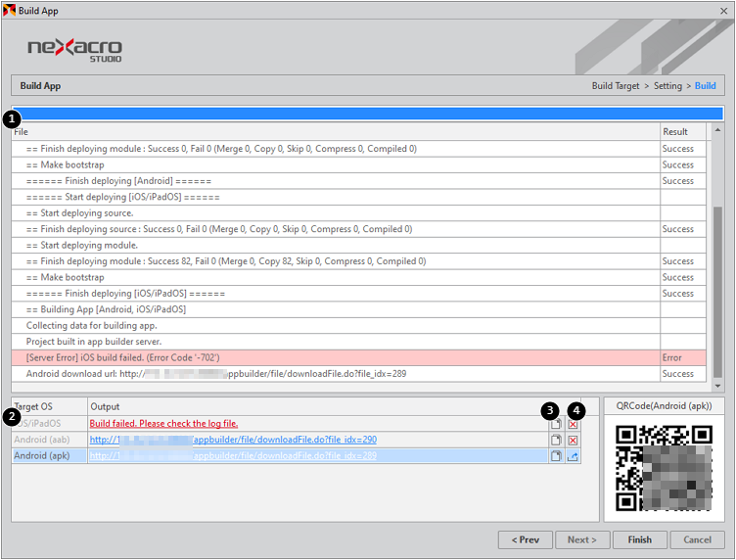This screenshot has height=560, width=736.
Task: Click red X icon in iOS/iPadOS row
Action: click(574, 424)
